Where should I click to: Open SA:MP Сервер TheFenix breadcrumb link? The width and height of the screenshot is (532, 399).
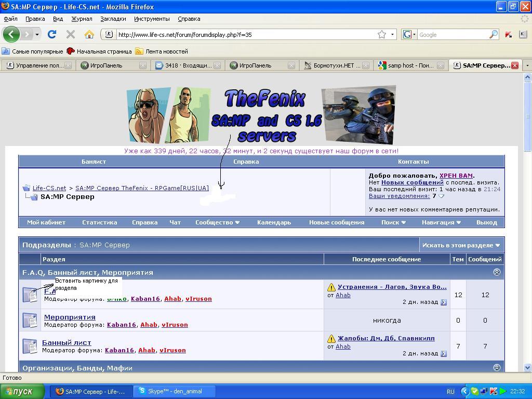(x=142, y=188)
